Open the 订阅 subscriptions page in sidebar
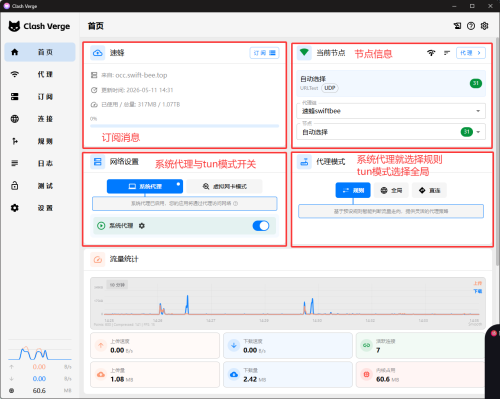500x399 pixels. [x=40, y=97]
